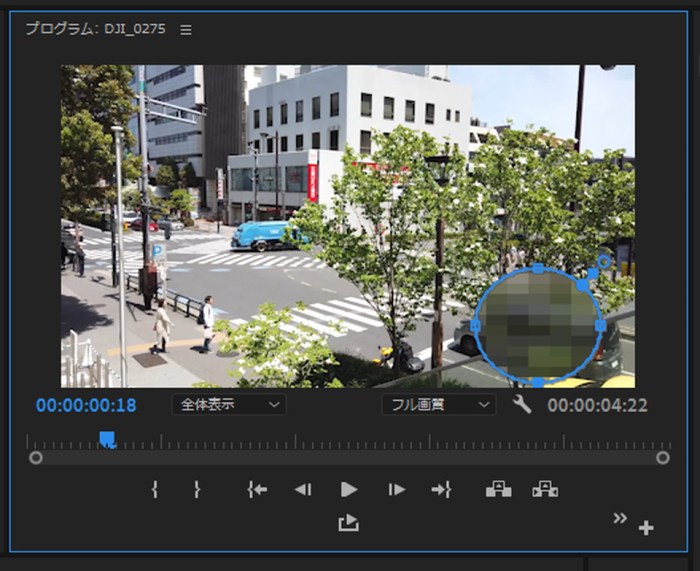The height and width of the screenshot is (571, 700).
Task: Click the Extract button
Action: [x=545, y=489]
